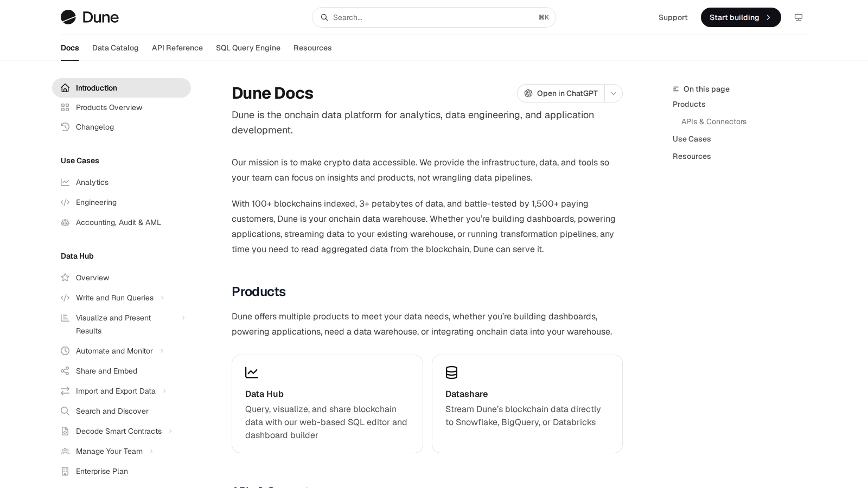Click the Visualize and Present bar chart icon
The image size is (868, 488).
tap(65, 318)
